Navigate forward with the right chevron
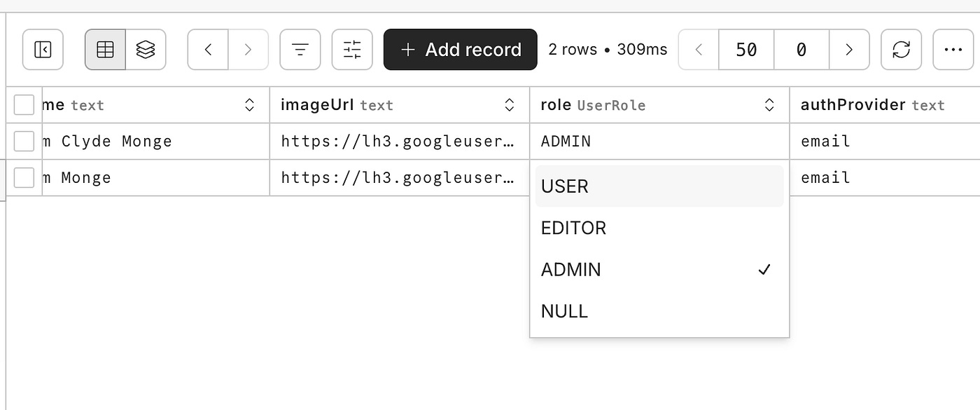This screenshot has width=980, height=410. click(x=249, y=49)
